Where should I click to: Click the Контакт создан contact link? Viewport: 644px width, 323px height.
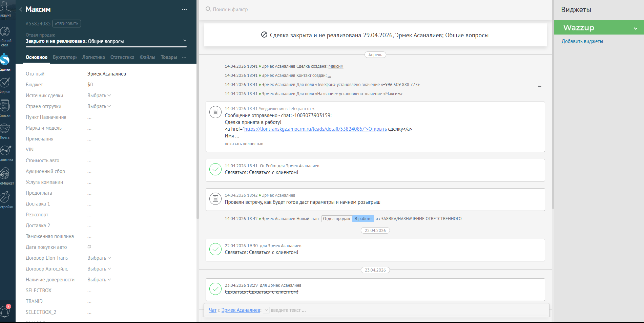tap(329, 76)
